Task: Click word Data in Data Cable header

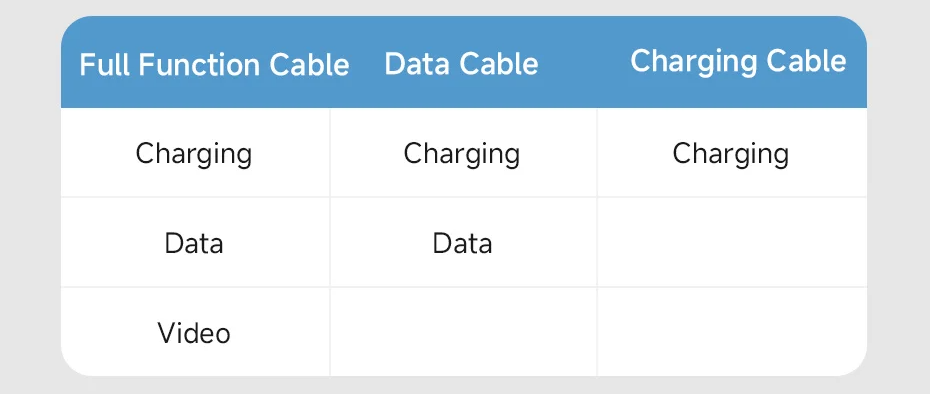Action: (x=416, y=64)
